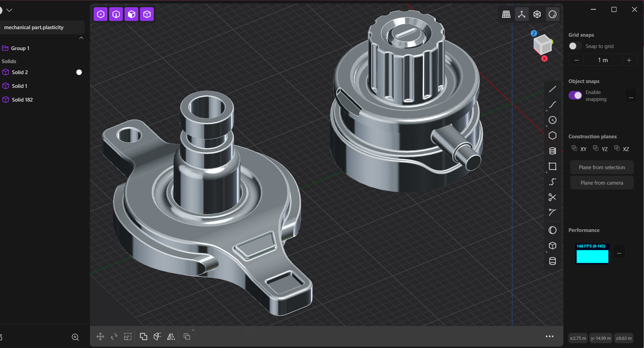The image size is (644, 348).
Task: Click Plane from camera button
Action: (x=601, y=183)
